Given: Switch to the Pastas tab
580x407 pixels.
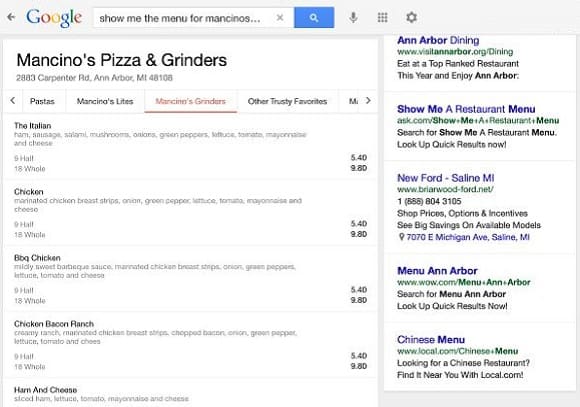Looking at the screenshot, I should (42, 101).
